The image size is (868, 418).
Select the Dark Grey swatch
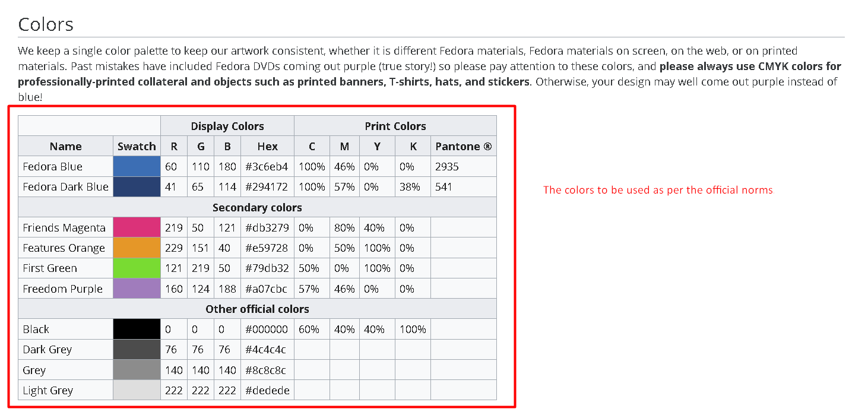coord(137,349)
